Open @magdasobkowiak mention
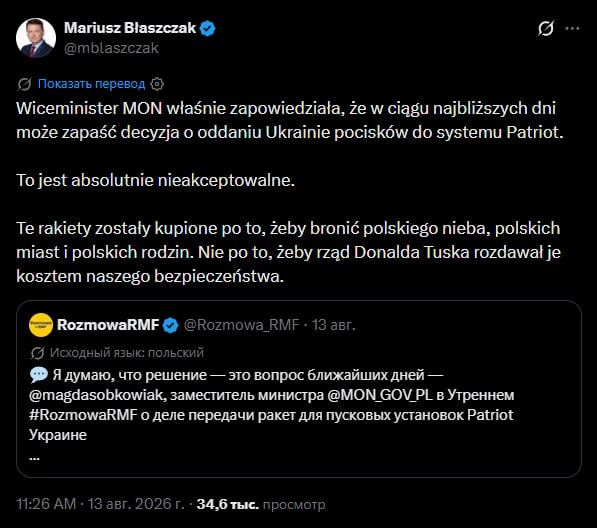Viewport: 597px width, 528px height. pyautogui.click(x=97, y=395)
